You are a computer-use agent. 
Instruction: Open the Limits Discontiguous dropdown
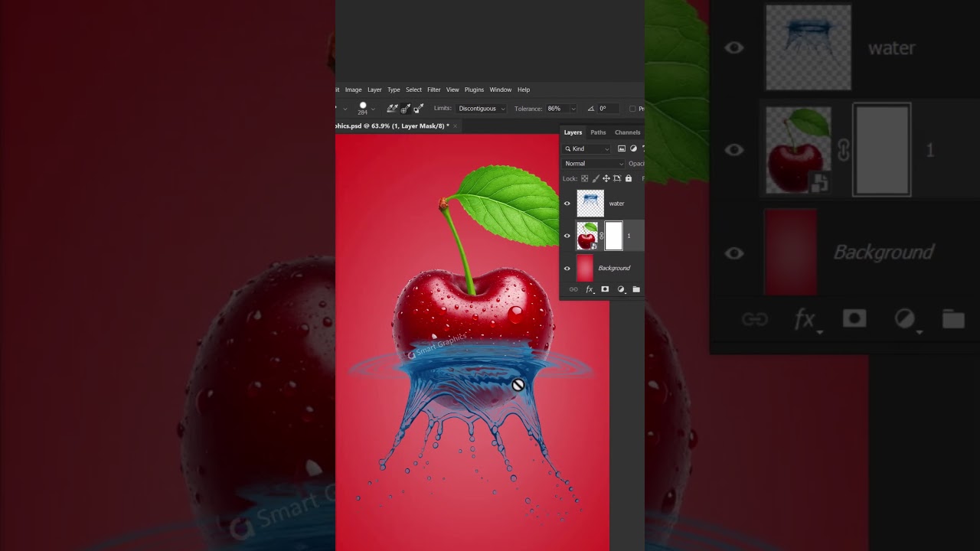pos(482,109)
